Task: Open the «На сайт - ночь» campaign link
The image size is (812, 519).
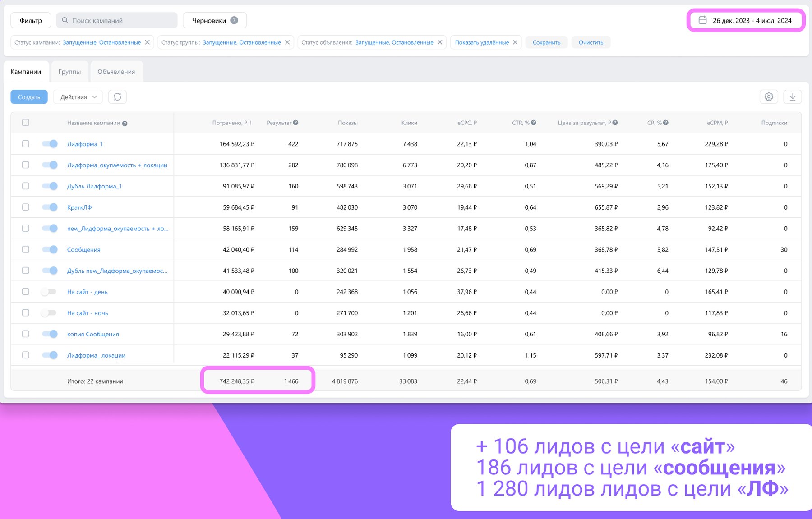Action: [88, 313]
